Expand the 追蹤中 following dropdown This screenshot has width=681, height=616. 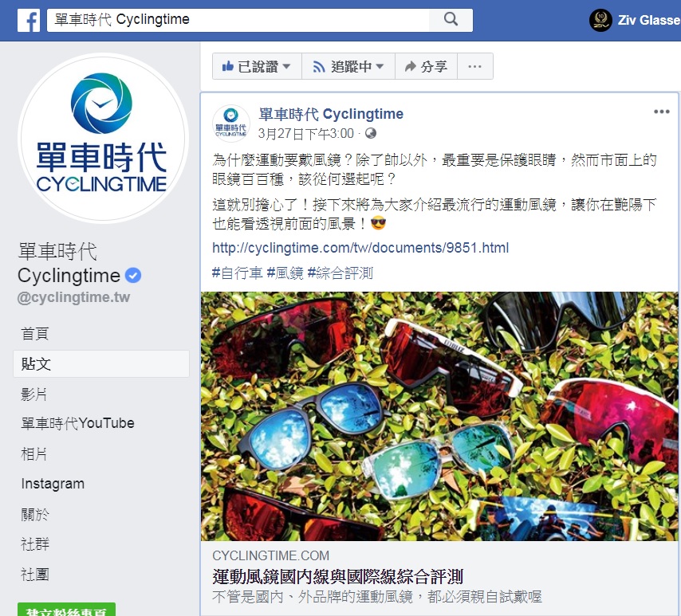point(348,66)
